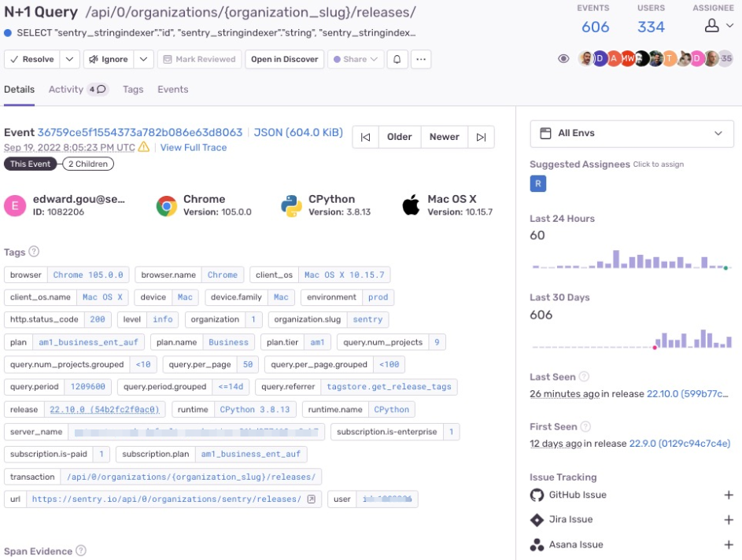Click the plan.name tag value Business
Image resolution: width=742 pixels, height=560 pixels.
228,342
